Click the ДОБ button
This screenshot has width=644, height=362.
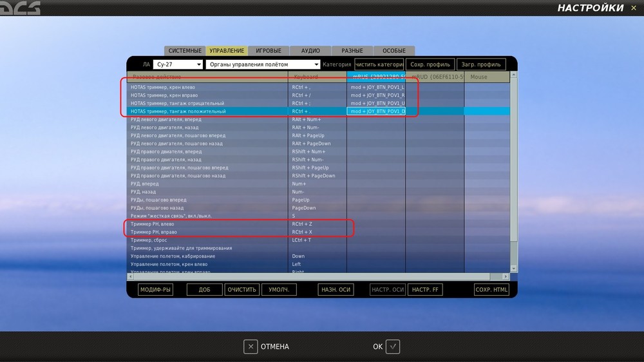coord(205,290)
